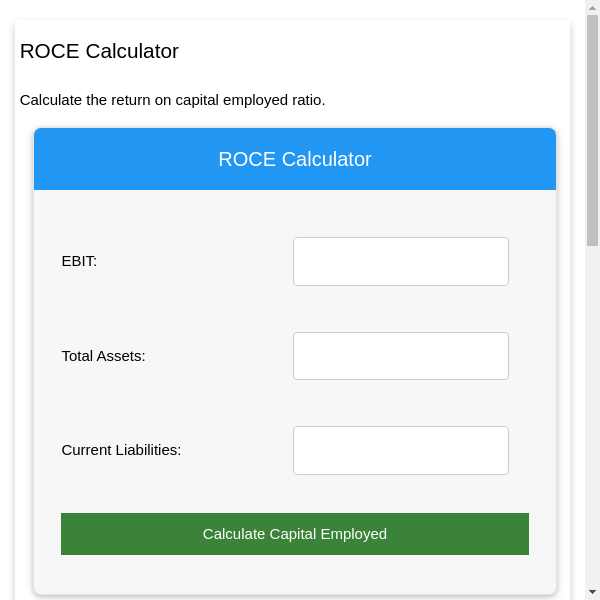Click the grey space below the Calculate button
This screenshot has width=600, height=600.
294,574
